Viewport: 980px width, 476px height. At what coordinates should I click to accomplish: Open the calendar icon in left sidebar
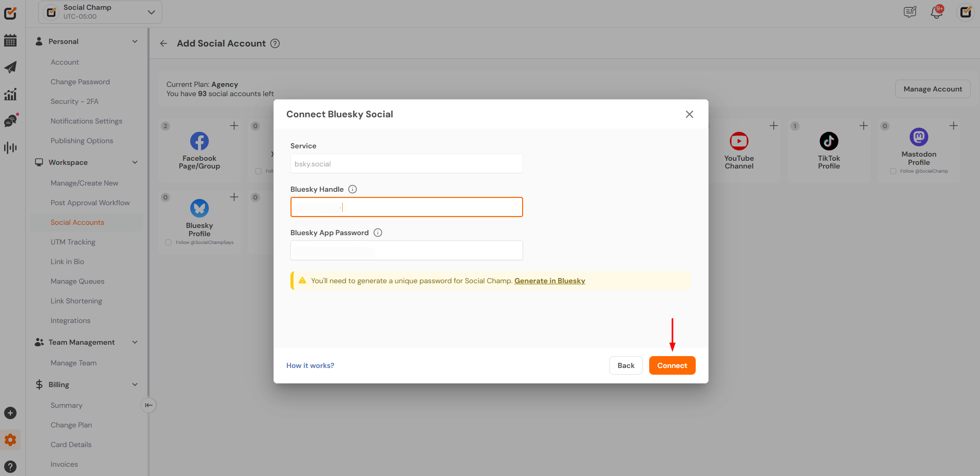coord(10,40)
